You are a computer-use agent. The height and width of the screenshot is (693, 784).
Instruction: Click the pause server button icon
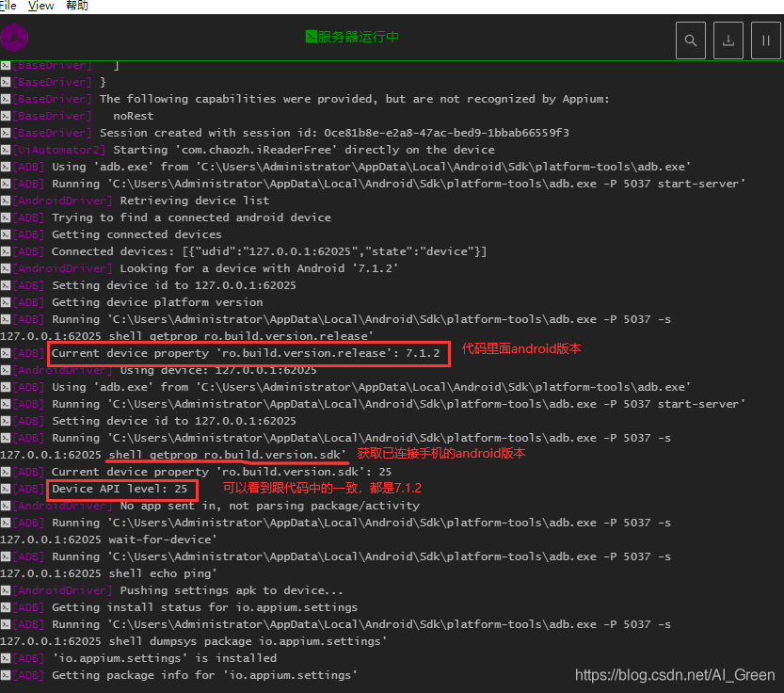pos(765,40)
